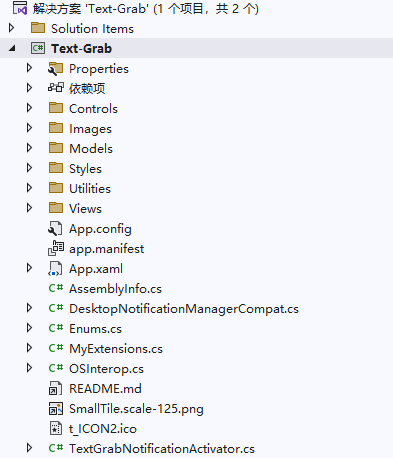Image resolution: width=393 pixels, height=458 pixels.
Task: Select the Properties label
Action: (99, 69)
